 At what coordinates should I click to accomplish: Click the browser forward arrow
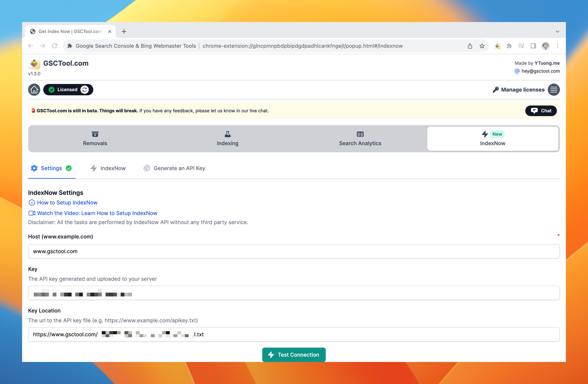click(x=43, y=46)
